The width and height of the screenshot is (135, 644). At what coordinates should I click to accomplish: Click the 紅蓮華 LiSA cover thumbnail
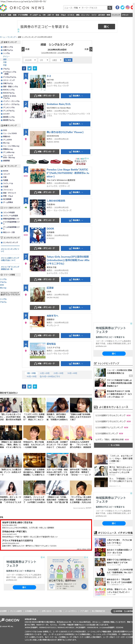click(38, 294)
